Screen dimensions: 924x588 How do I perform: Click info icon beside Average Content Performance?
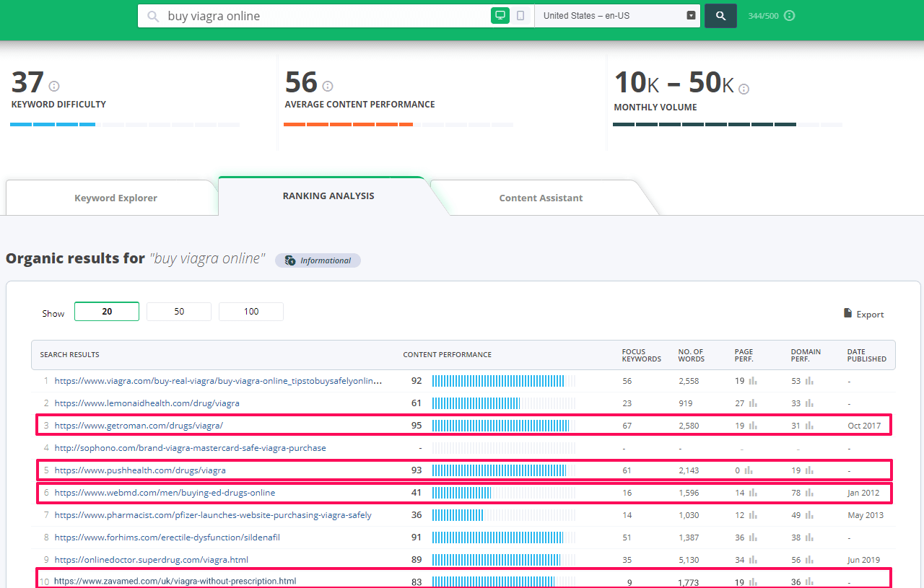pyautogui.click(x=328, y=87)
